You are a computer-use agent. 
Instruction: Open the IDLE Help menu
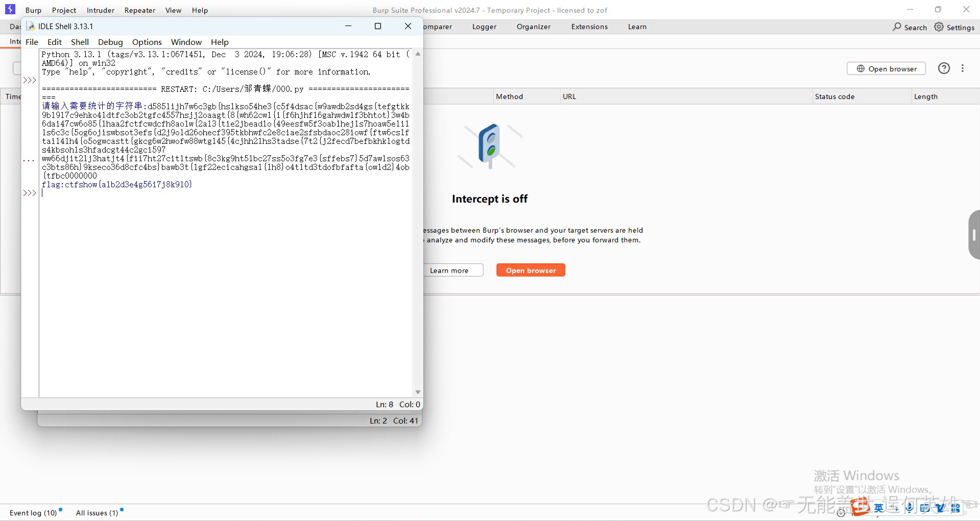point(220,42)
